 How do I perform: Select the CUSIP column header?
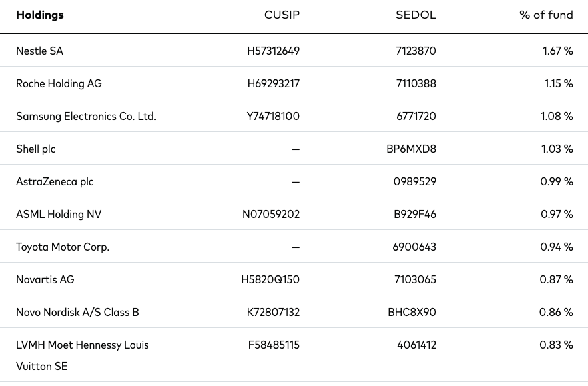point(282,15)
